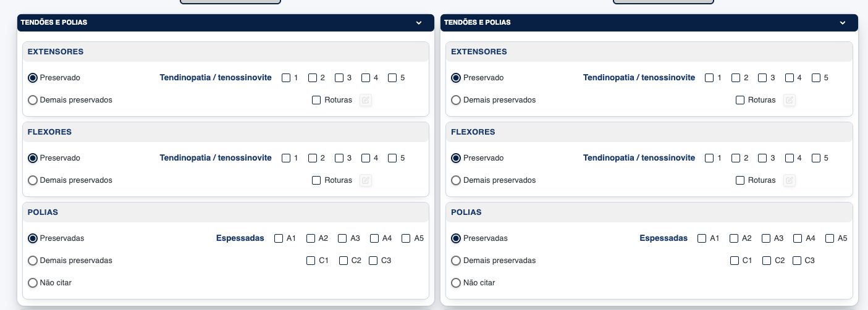Check tendon 1 in left Extensores Tendinopatia

pos(286,78)
